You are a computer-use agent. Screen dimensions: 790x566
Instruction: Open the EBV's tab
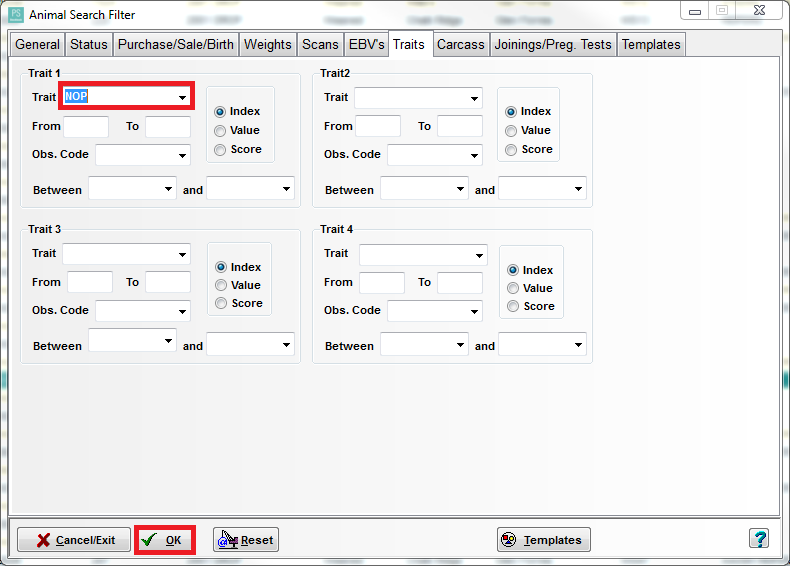tap(366, 44)
